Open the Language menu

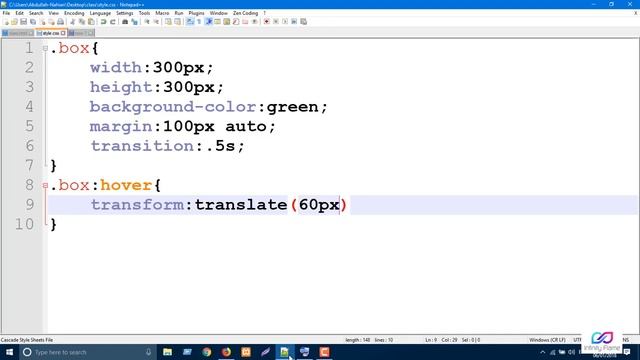(100, 13)
